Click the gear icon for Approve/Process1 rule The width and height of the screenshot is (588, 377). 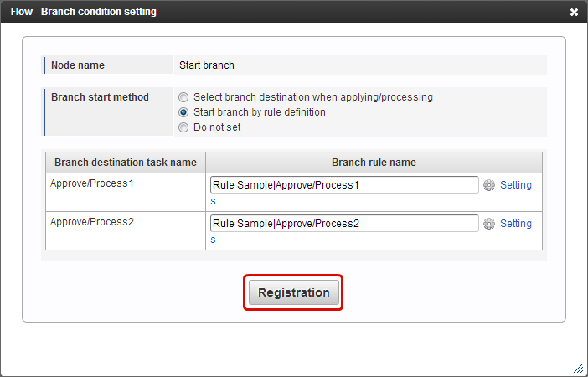click(488, 185)
